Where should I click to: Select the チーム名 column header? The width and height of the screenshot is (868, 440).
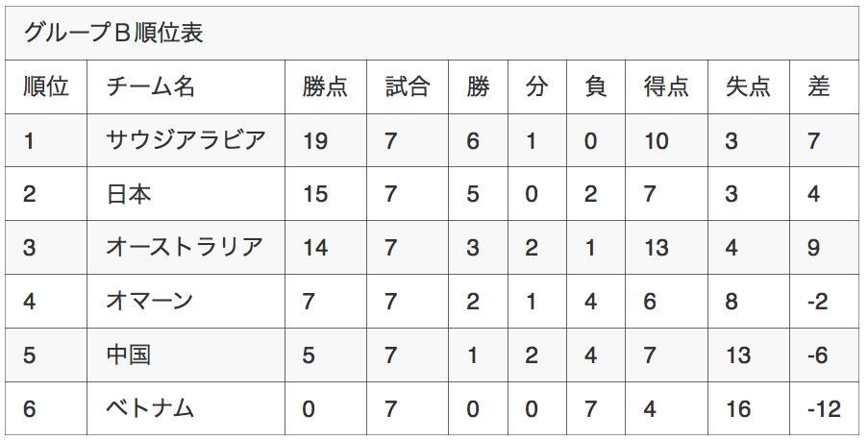[x=186, y=86]
